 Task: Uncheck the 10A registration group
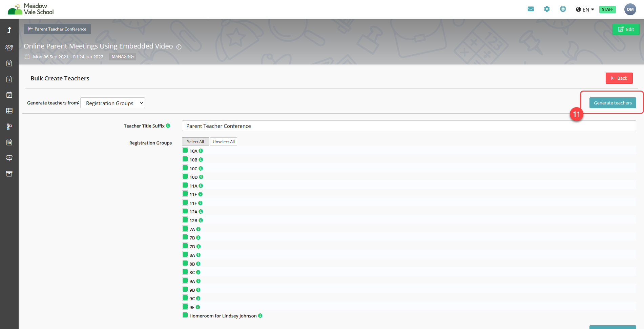[x=185, y=151]
